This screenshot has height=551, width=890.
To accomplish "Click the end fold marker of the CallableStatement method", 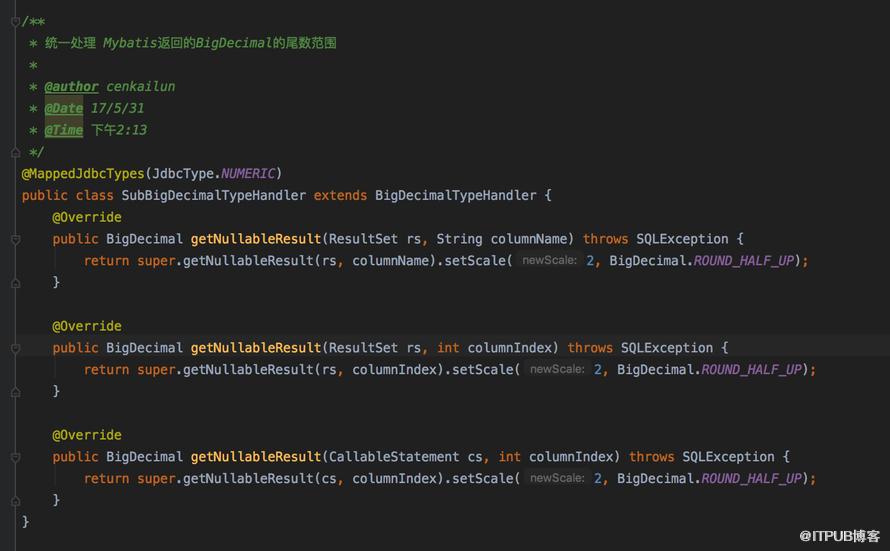I will [15, 500].
